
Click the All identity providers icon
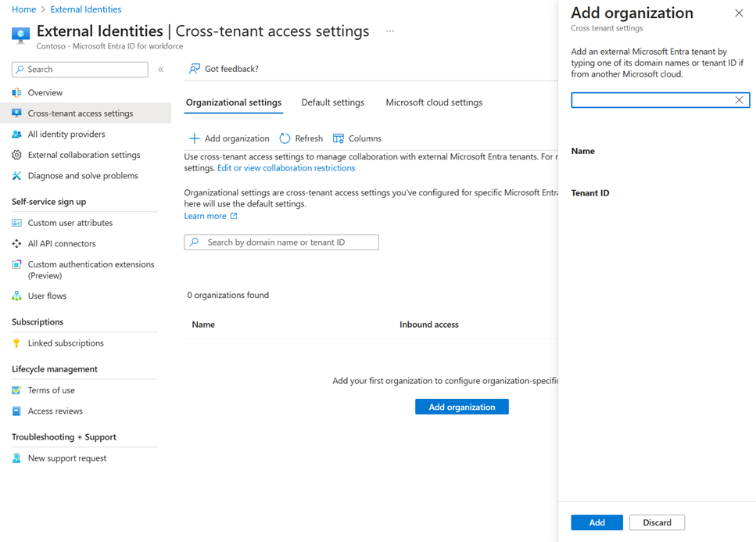17,134
